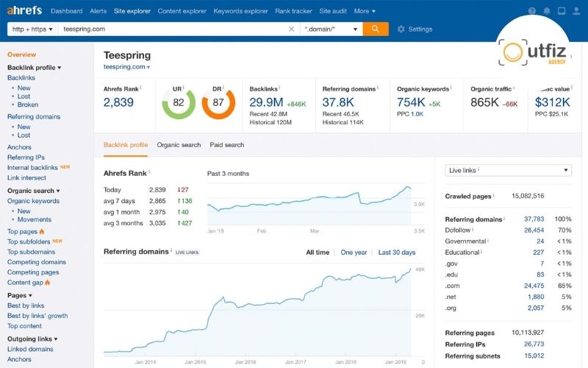Collapse the Pages sidebar section

pos(20,296)
